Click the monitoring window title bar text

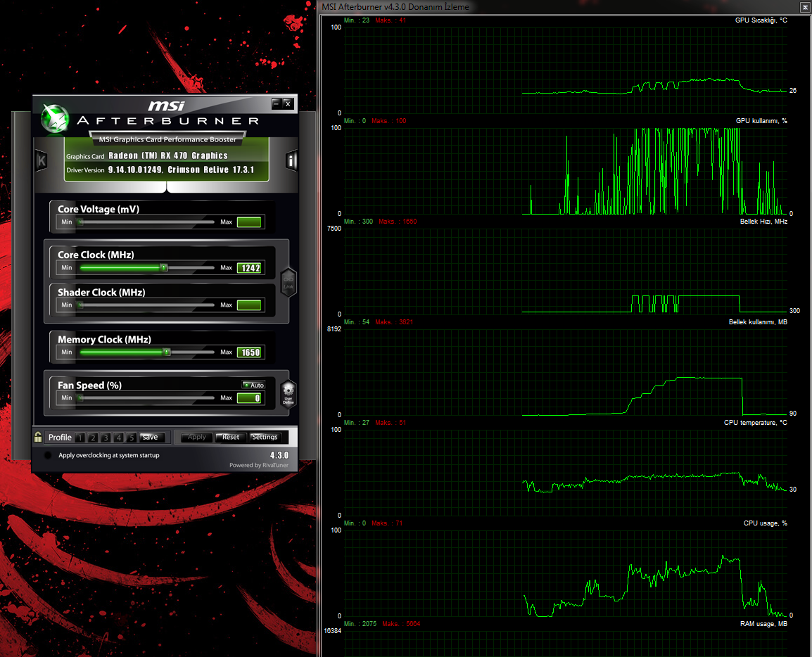(395, 7)
